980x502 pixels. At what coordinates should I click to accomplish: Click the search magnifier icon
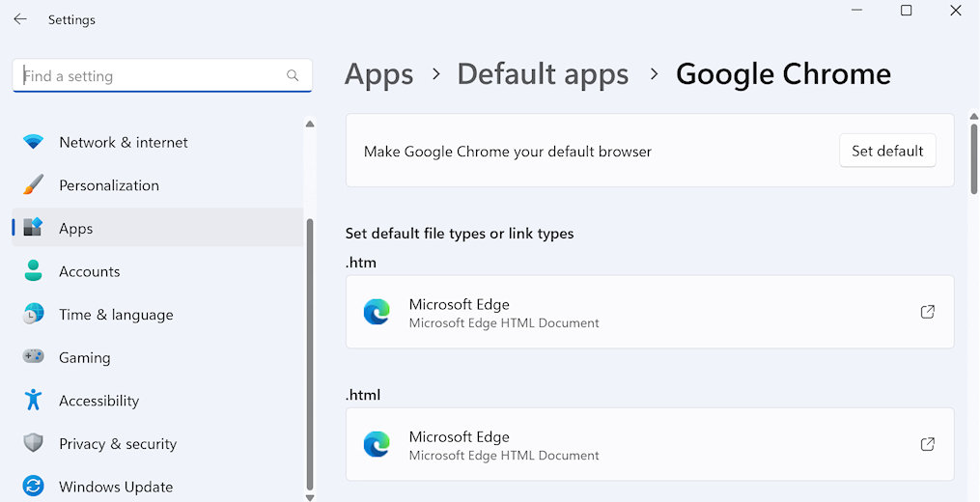(292, 75)
